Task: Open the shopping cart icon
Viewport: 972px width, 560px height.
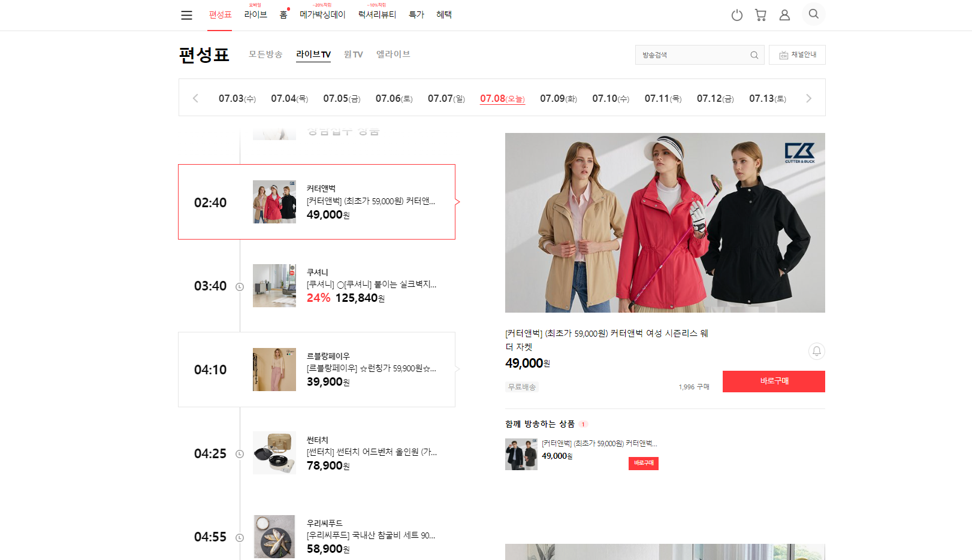Action: [760, 15]
